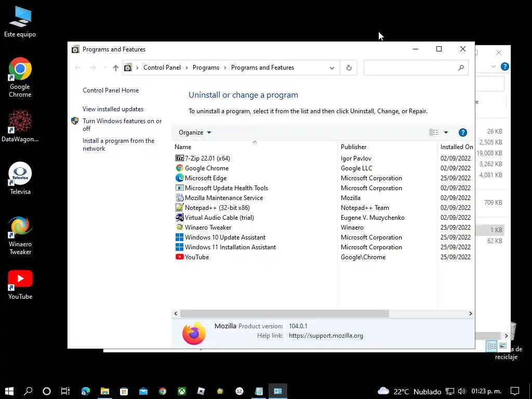Select the Google Chrome icon in the program list
Viewport: 532px width, 399px height.
(x=179, y=168)
